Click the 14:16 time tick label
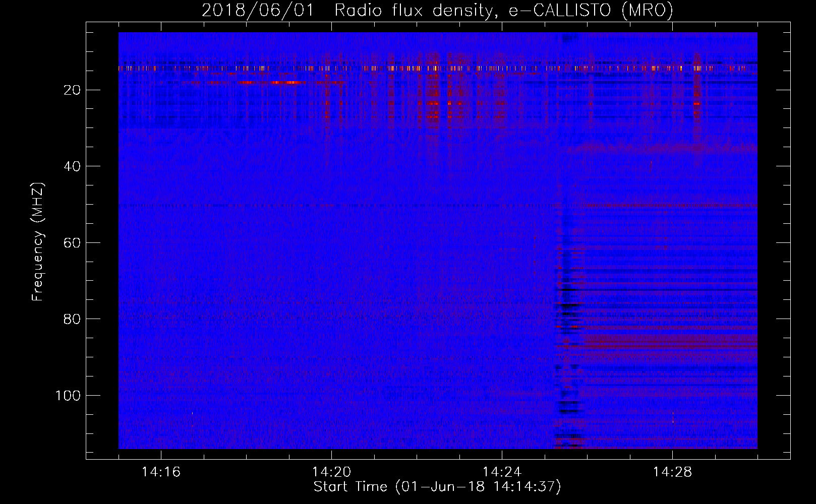 [x=161, y=472]
